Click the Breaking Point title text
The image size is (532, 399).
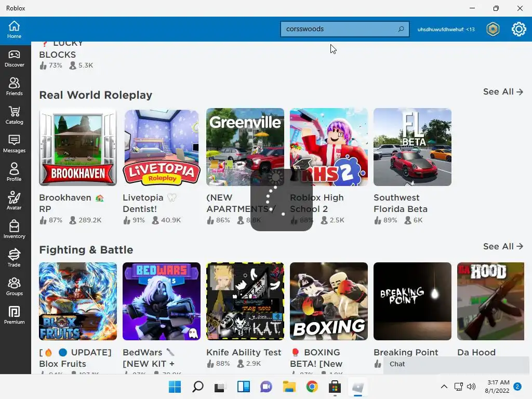(406, 352)
